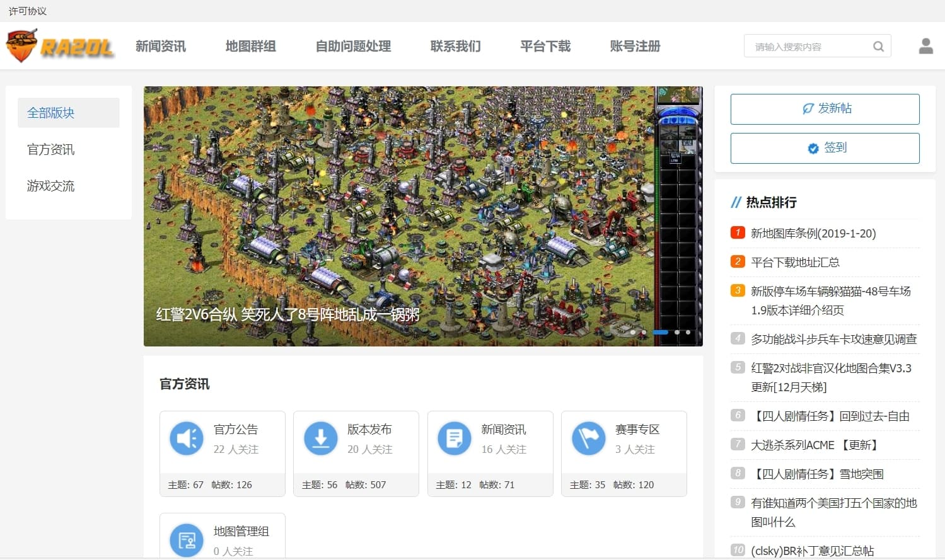Click the 新闻资讯 document icon
This screenshot has height=560, width=945.
(455, 438)
